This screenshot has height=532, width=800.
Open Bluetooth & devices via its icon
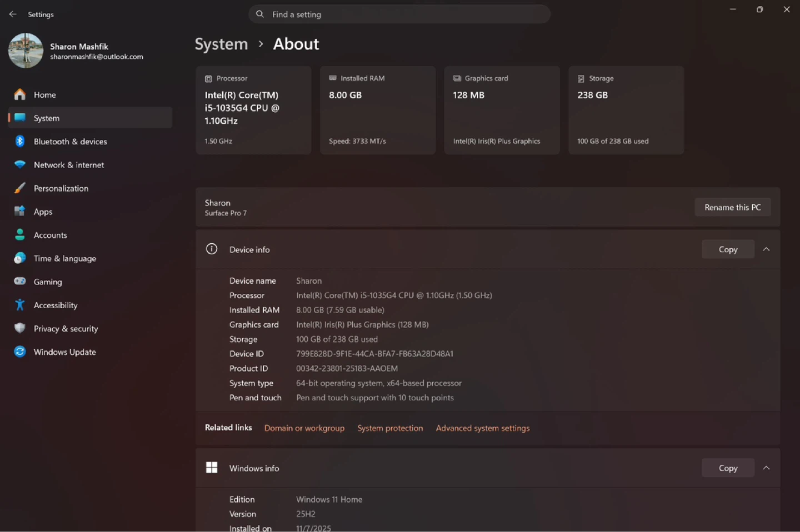coord(20,141)
